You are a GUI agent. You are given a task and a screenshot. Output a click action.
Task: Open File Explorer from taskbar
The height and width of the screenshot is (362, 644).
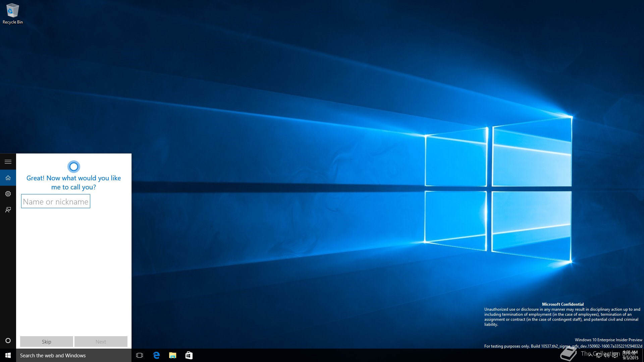173,355
